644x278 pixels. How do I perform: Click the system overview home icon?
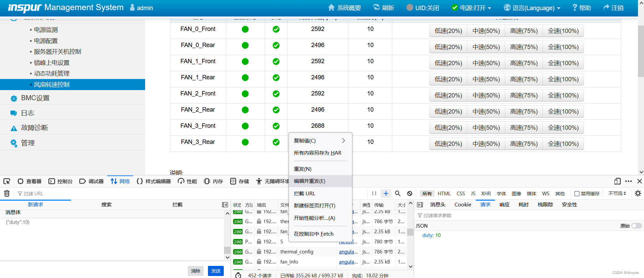click(332, 7)
